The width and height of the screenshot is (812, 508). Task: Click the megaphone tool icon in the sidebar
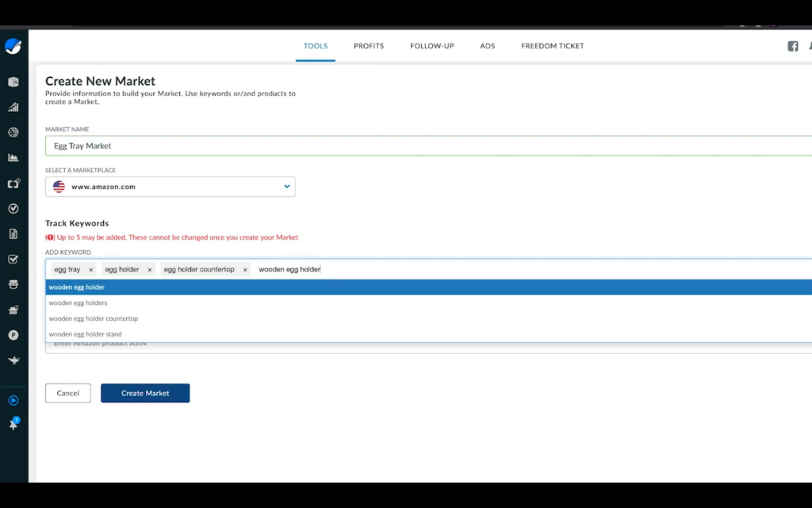pyautogui.click(x=13, y=183)
